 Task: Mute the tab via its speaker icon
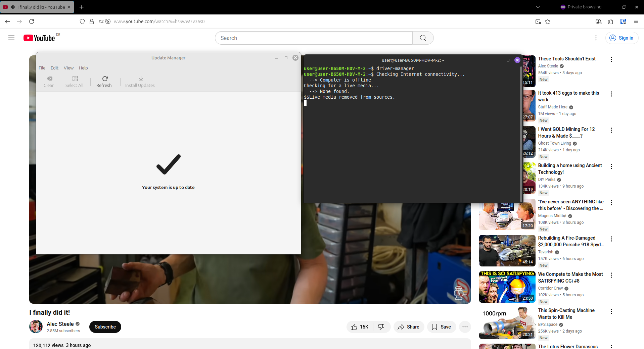coord(13,7)
